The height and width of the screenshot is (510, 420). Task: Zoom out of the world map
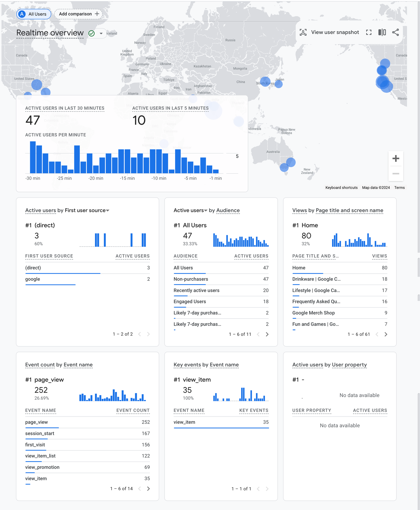[x=396, y=173]
